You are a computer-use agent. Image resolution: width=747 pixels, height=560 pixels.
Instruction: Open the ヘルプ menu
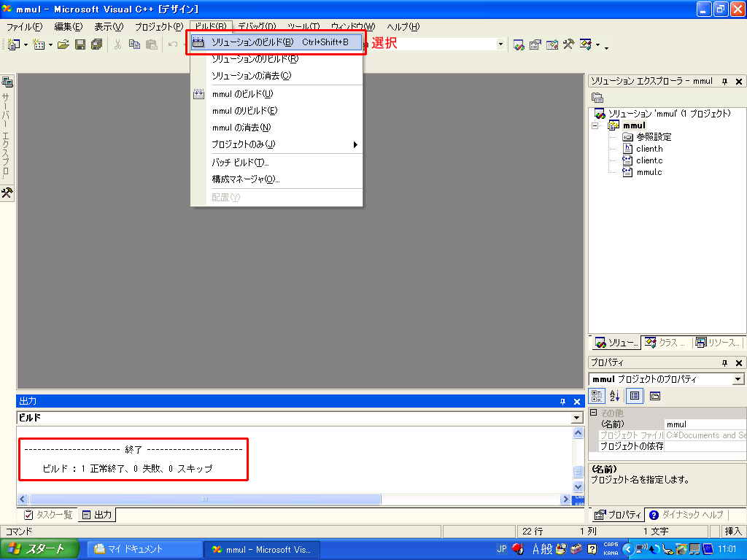(x=403, y=27)
